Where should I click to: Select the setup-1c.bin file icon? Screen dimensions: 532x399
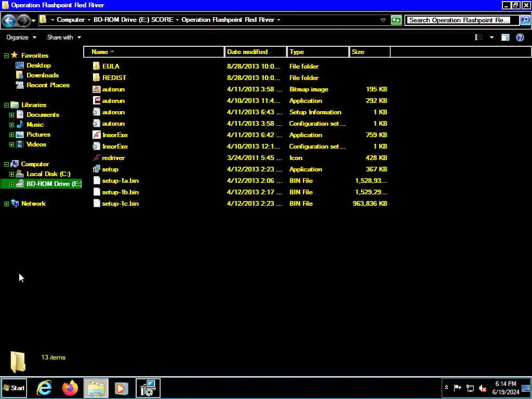click(x=96, y=203)
